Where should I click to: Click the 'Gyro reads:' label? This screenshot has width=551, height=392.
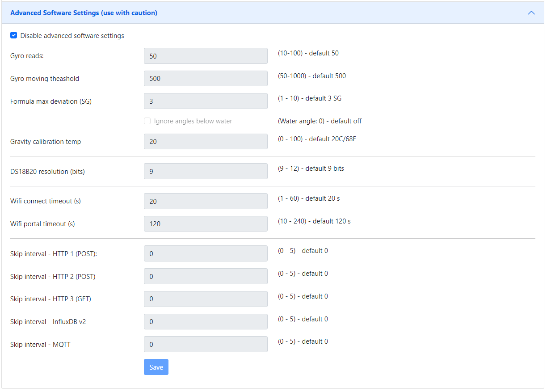27,56
